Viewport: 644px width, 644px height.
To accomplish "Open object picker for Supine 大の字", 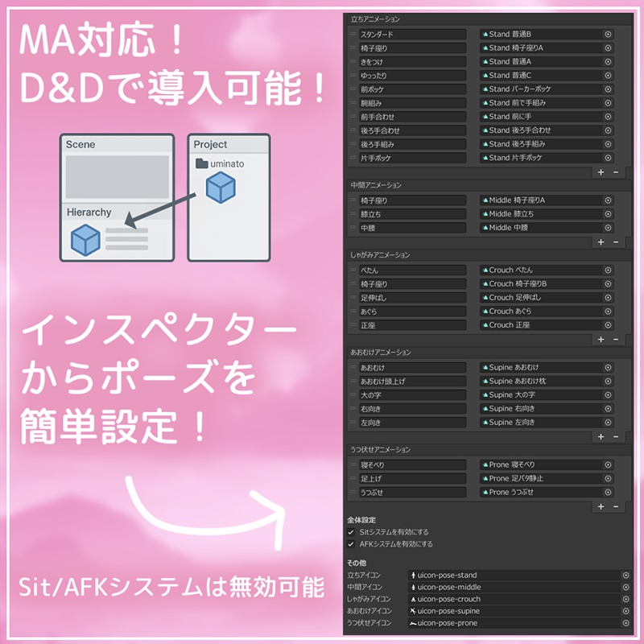I will (608, 395).
